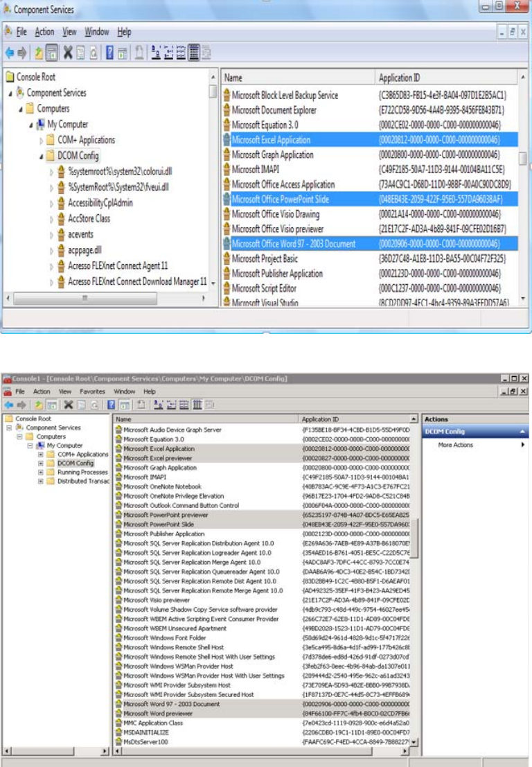Select Microsoft Office Word 97 - 2003 Document row

click(370, 244)
